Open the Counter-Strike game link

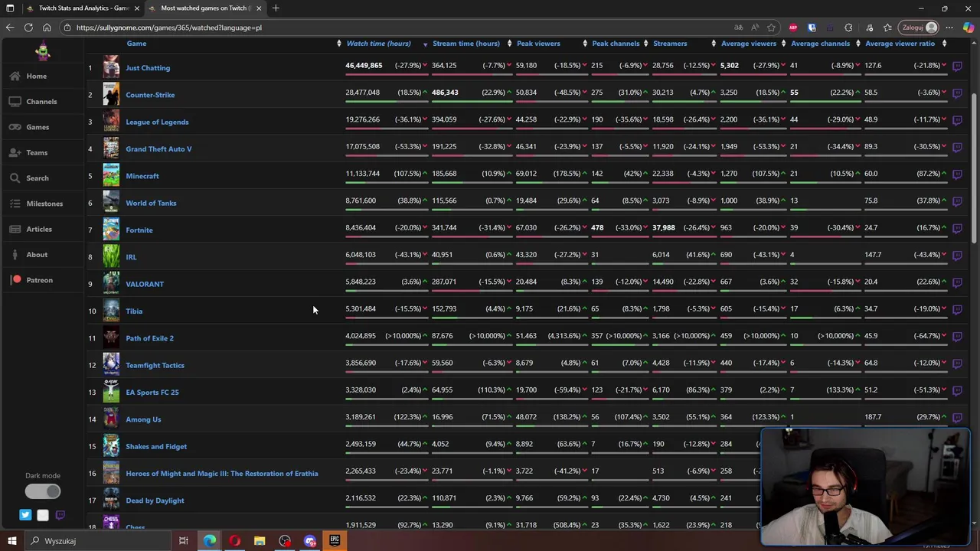pyautogui.click(x=150, y=95)
